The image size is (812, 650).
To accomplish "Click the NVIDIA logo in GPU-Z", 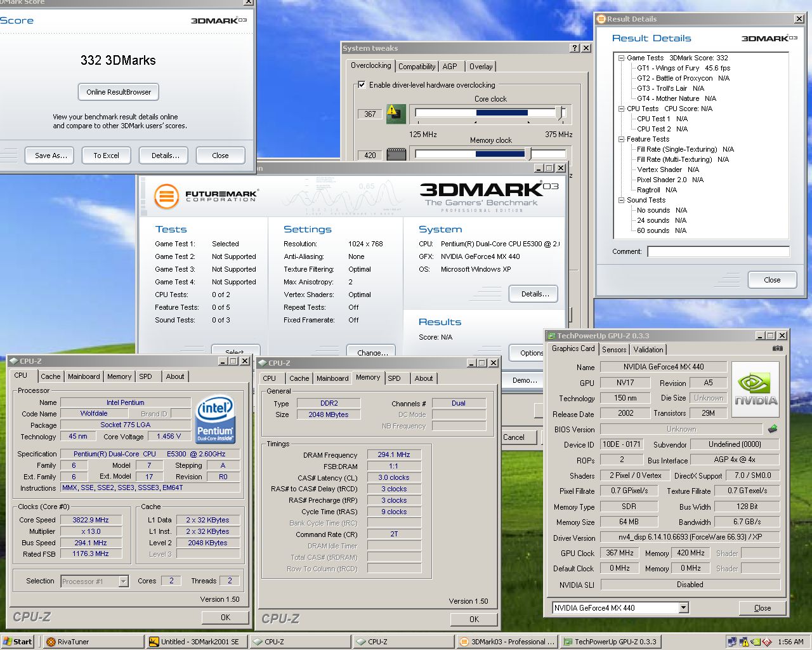I will click(x=756, y=389).
